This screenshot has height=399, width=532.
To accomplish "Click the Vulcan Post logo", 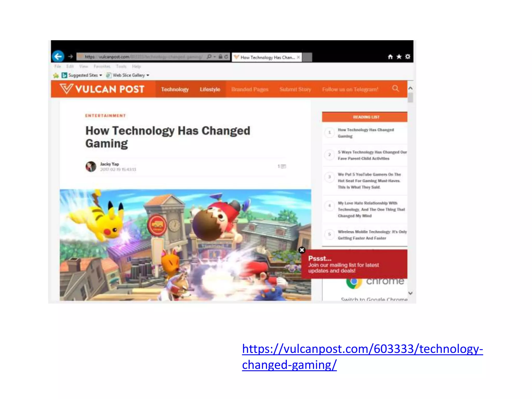I will (x=102, y=89).
